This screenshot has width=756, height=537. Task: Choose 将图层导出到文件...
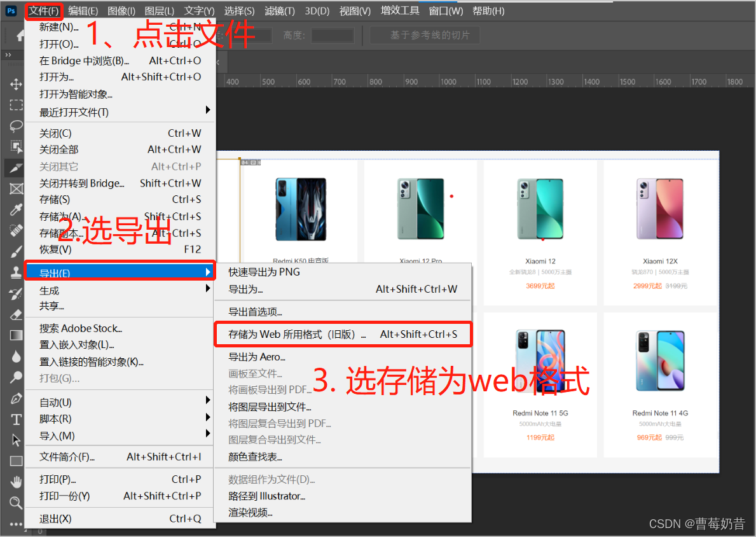pyautogui.click(x=343, y=407)
